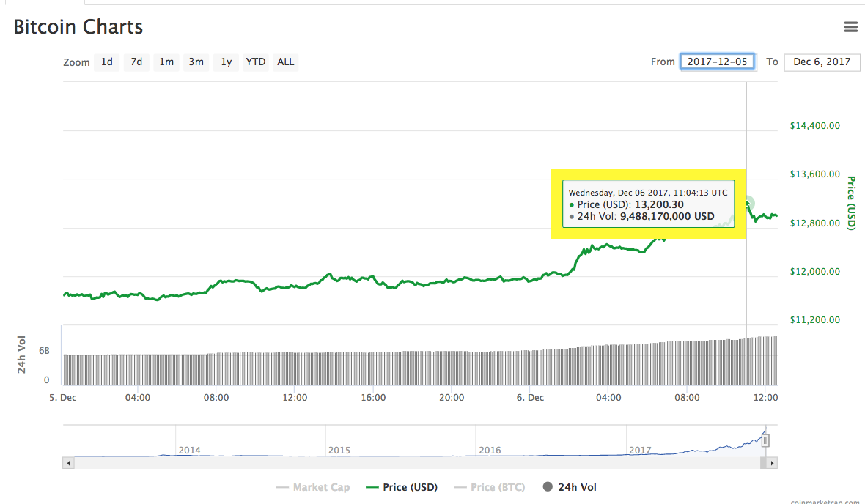Set zoom to 3m
This screenshot has height=504, width=865.
[x=196, y=62]
